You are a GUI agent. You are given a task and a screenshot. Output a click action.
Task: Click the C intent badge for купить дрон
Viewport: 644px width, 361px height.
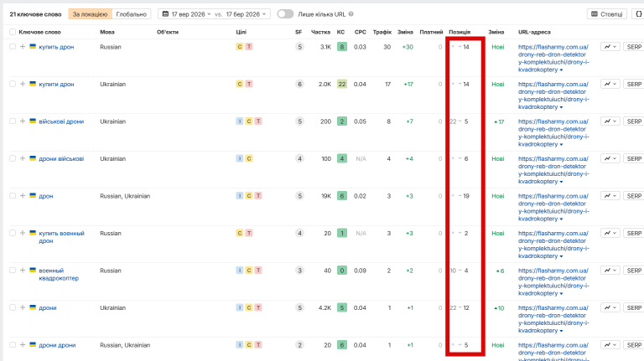point(240,47)
